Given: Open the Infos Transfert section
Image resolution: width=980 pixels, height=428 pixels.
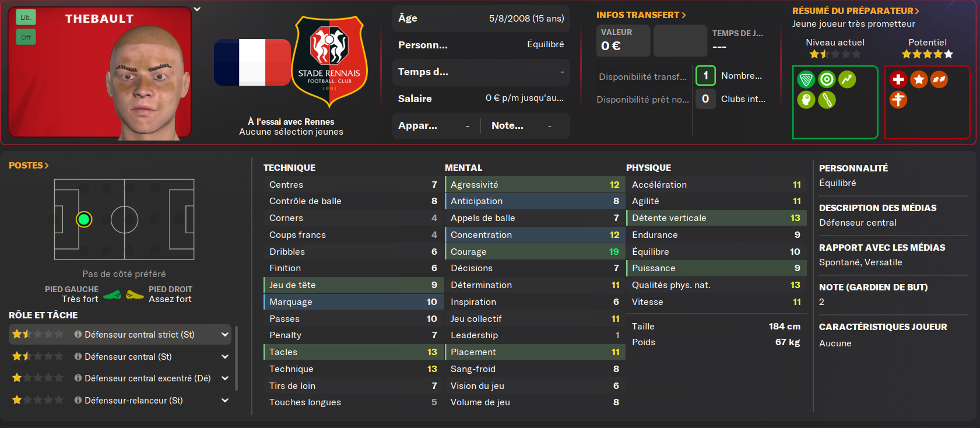Looking at the screenshot, I should [641, 15].
